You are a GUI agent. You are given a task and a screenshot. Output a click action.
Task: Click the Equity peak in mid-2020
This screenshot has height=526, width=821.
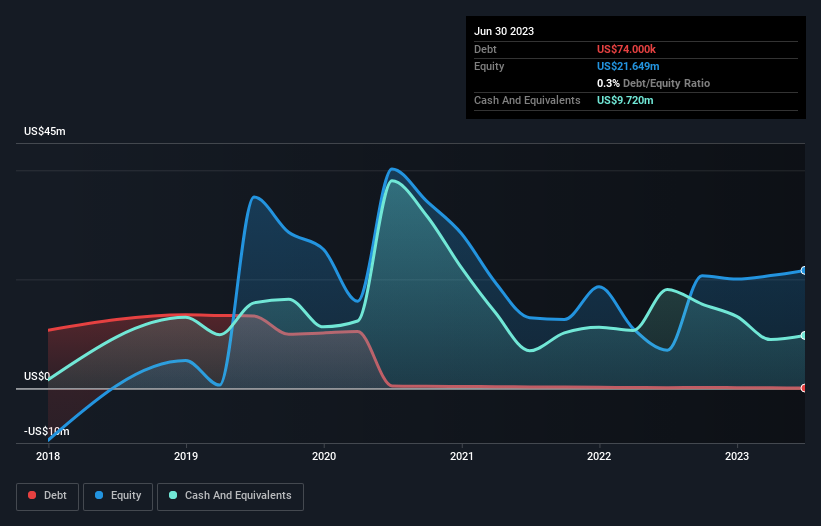(x=393, y=169)
